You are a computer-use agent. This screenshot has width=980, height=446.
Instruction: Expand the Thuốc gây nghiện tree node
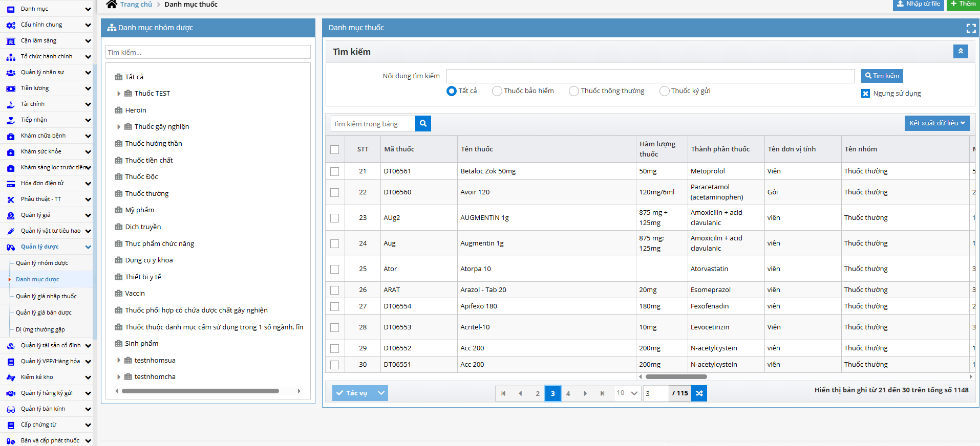(119, 127)
